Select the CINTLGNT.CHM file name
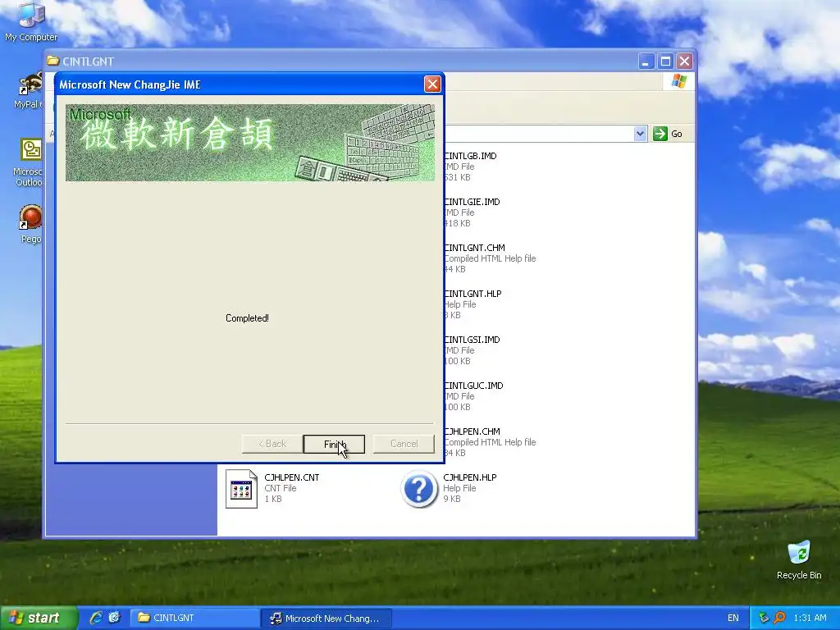The height and width of the screenshot is (630, 840). 474,248
